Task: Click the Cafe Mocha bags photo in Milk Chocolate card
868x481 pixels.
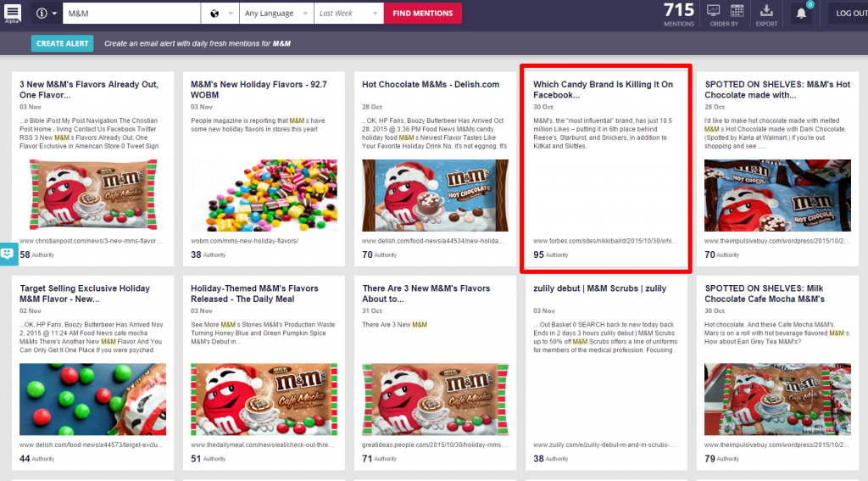Action: [x=777, y=399]
